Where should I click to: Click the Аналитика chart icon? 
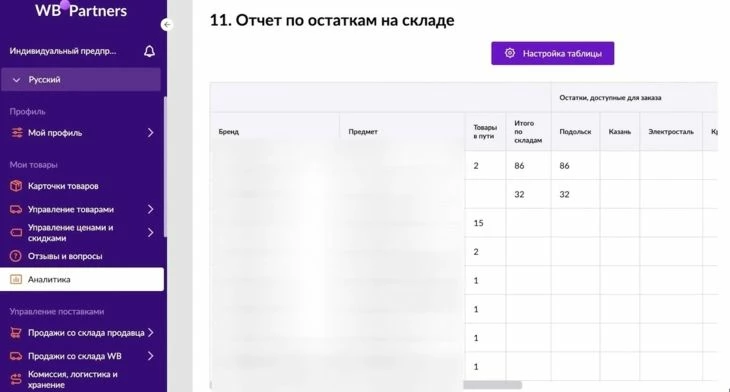tap(16, 279)
